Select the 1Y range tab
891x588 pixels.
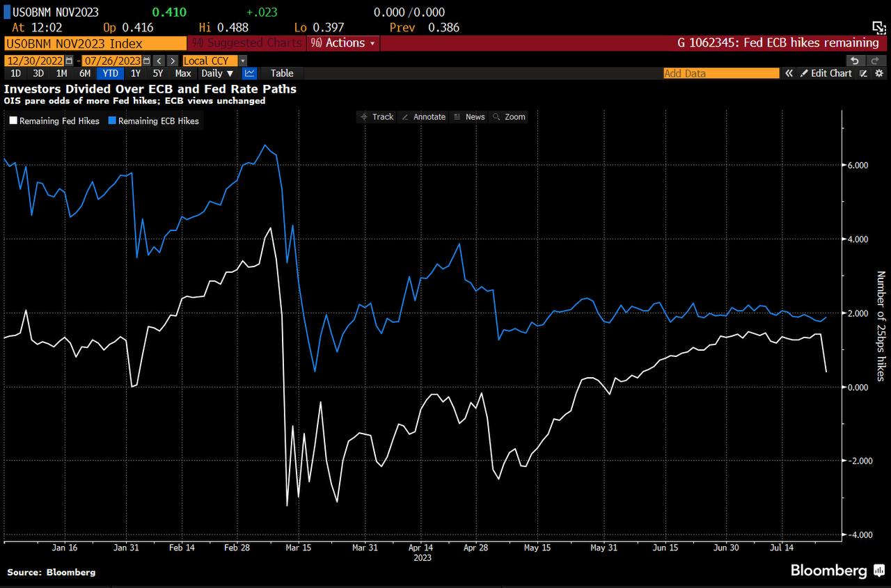(136, 73)
